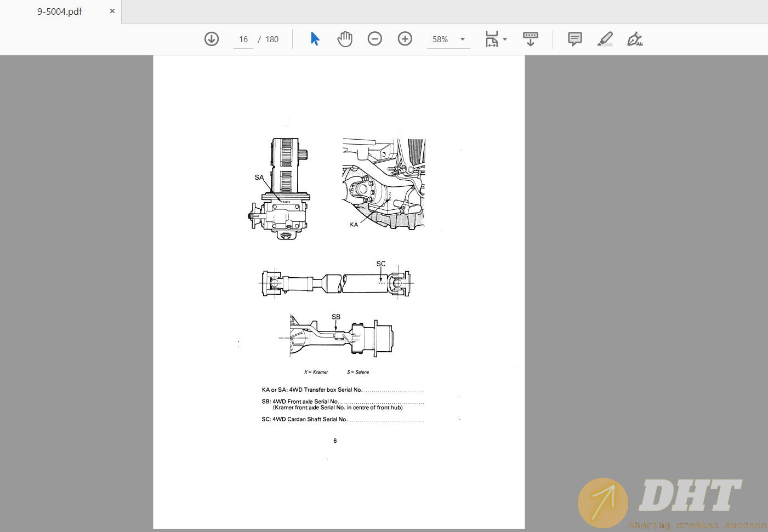Image resolution: width=768 pixels, height=532 pixels.
Task: Switch to the 9-5004.pdf tab
Action: coord(60,12)
